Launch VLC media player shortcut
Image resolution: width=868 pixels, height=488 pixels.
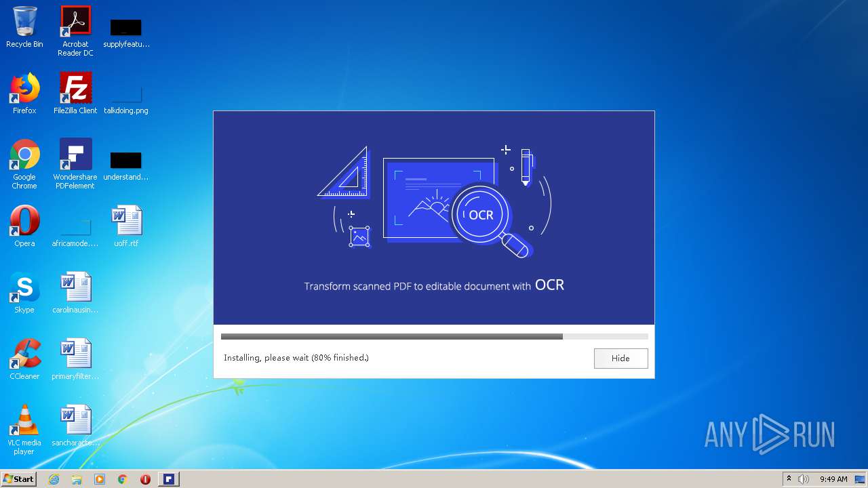pos(24,430)
